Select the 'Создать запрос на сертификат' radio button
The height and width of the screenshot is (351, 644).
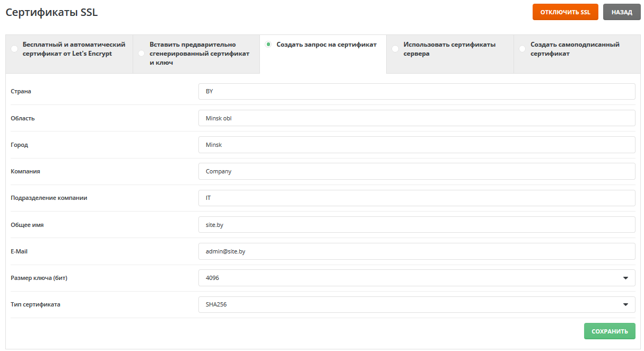click(x=268, y=45)
